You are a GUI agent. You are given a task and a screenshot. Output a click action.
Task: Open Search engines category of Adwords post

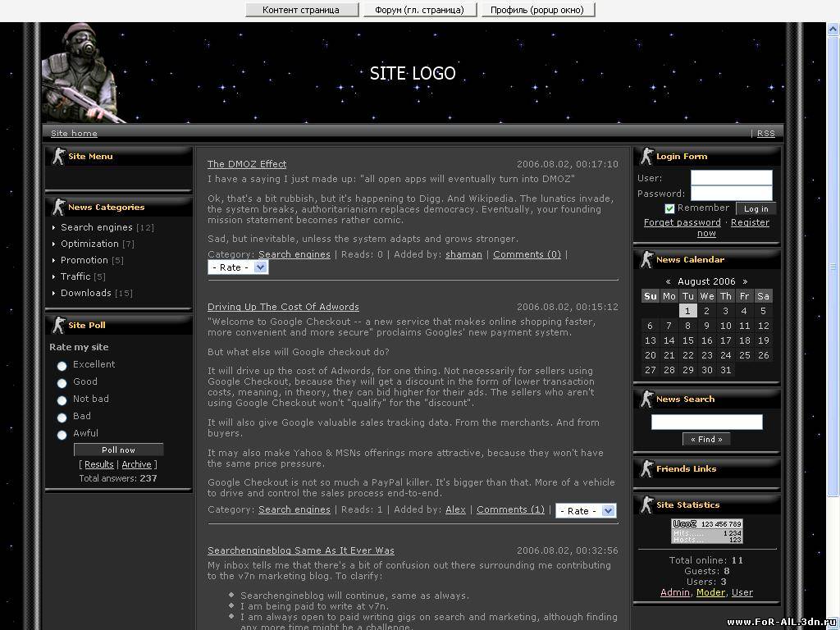point(294,509)
